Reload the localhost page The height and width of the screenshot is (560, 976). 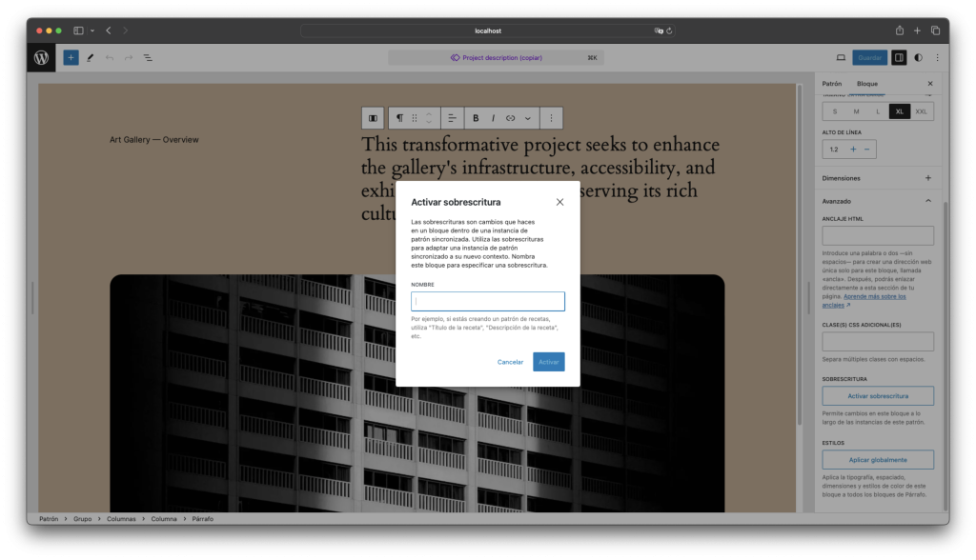pyautogui.click(x=669, y=30)
